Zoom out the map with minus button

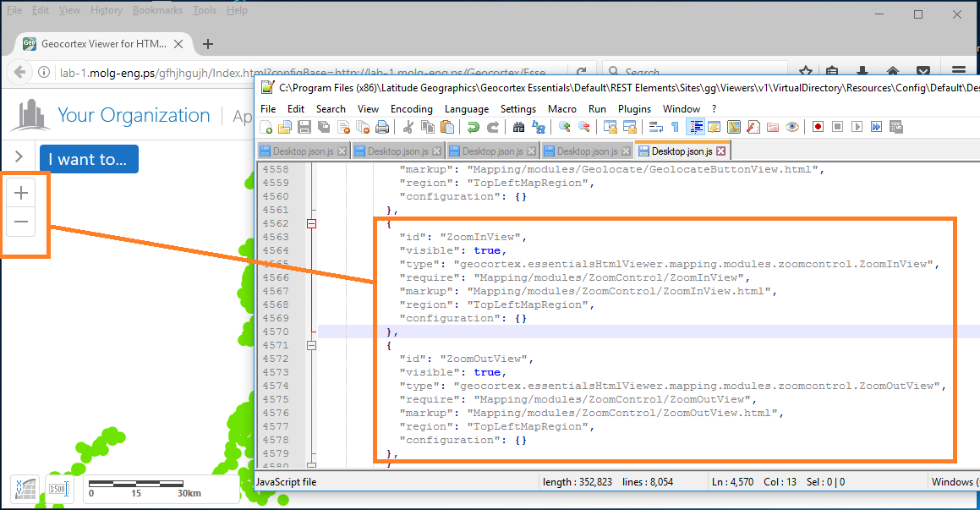pyautogui.click(x=20, y=222)
